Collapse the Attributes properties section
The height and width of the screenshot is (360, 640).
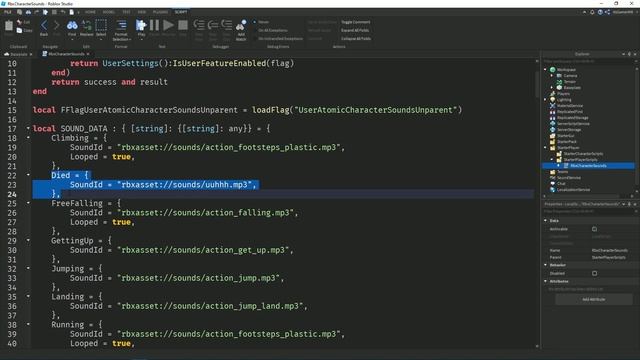pyautogui.click(x=545, y=281)
